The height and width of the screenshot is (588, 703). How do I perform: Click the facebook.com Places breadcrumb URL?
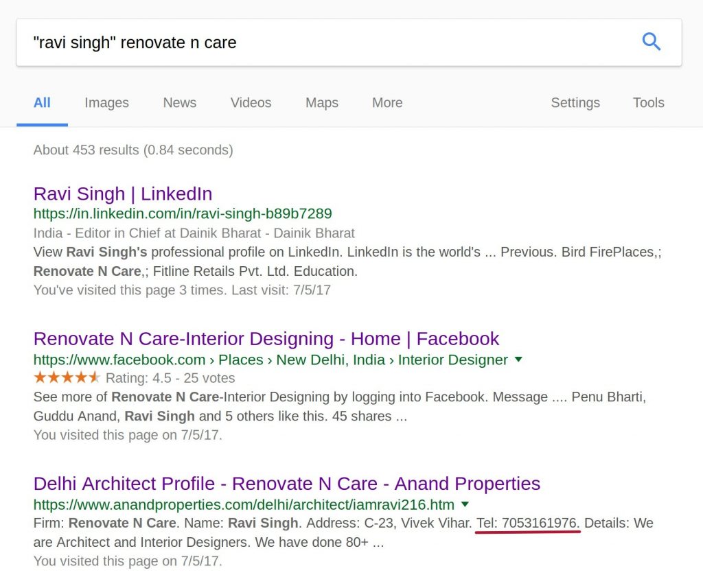pyautogui.click(x=270, y=360)
